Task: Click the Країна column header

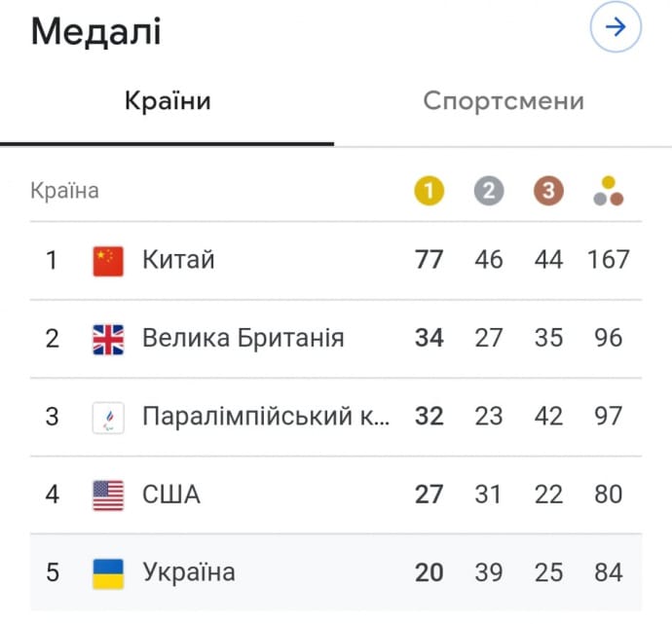Action: click(64, 191)
